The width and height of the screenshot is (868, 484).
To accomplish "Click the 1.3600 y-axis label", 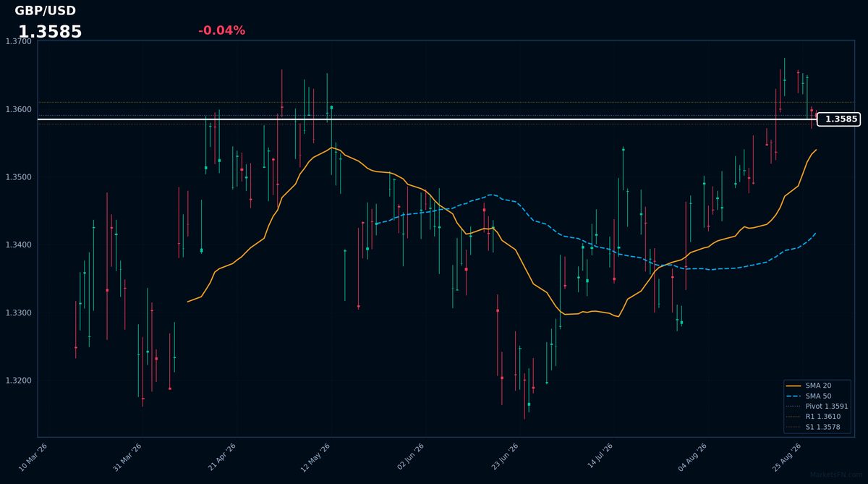I will (x=18, y=109).
